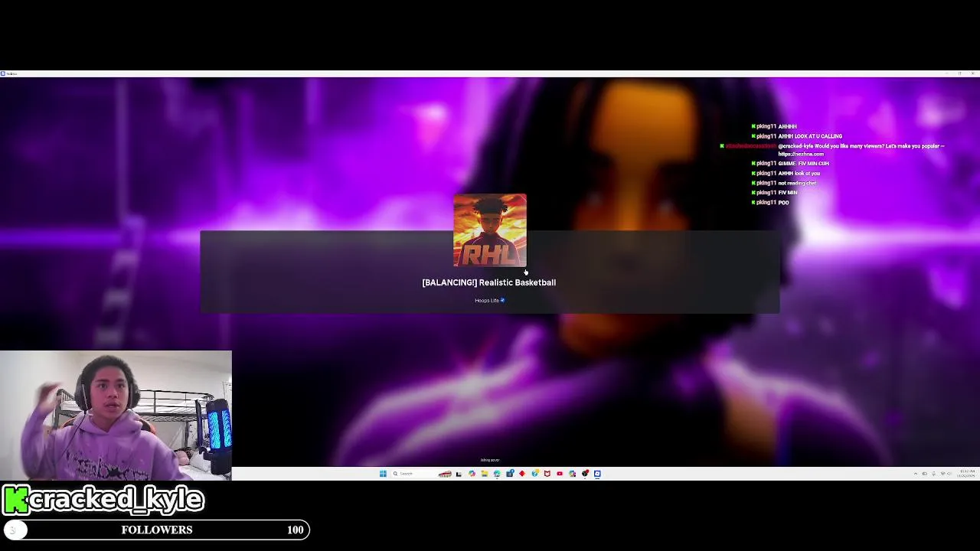This screenshot has height=551, width=980.
Task: Switch to the Roblox taskbar icon
Action: [x=597, y=474]
